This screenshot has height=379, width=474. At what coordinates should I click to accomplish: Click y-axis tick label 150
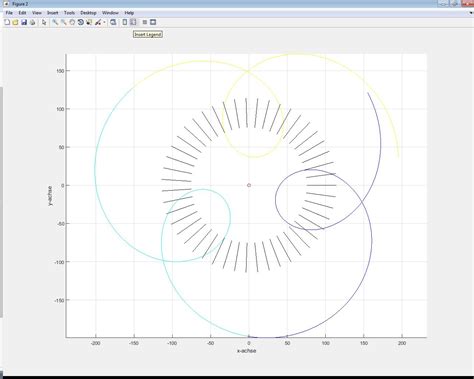[x=60, y=71]
